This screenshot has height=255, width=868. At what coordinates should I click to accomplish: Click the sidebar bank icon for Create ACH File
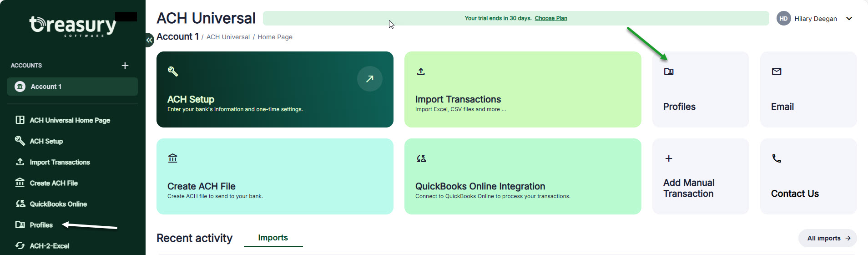(20, 183)
